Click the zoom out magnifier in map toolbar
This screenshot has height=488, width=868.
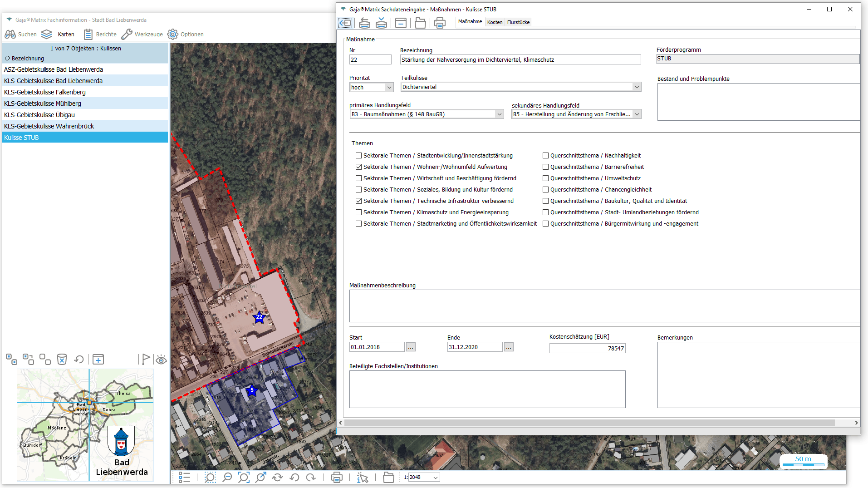[227, 477]
